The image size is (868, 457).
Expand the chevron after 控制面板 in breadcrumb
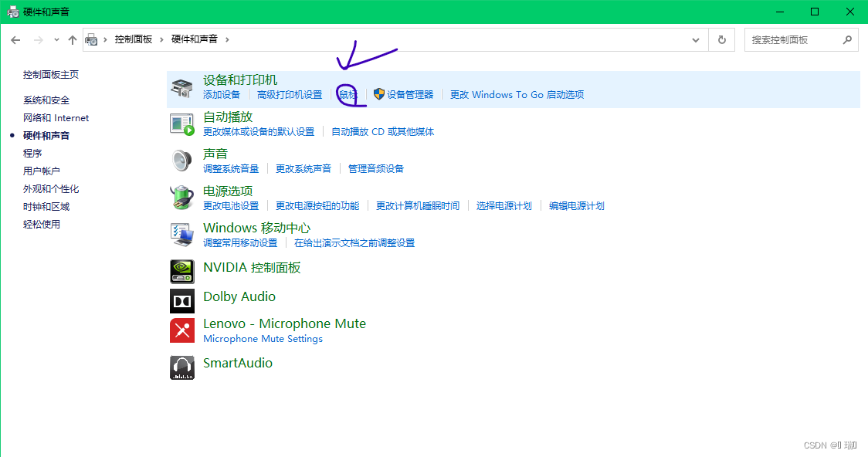[x=161, y=39]
